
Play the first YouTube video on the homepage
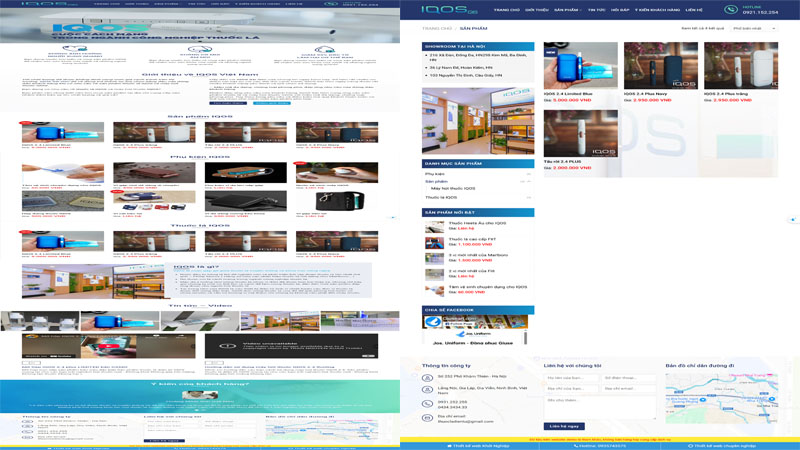pyautogui.click(x=108, y=346)
